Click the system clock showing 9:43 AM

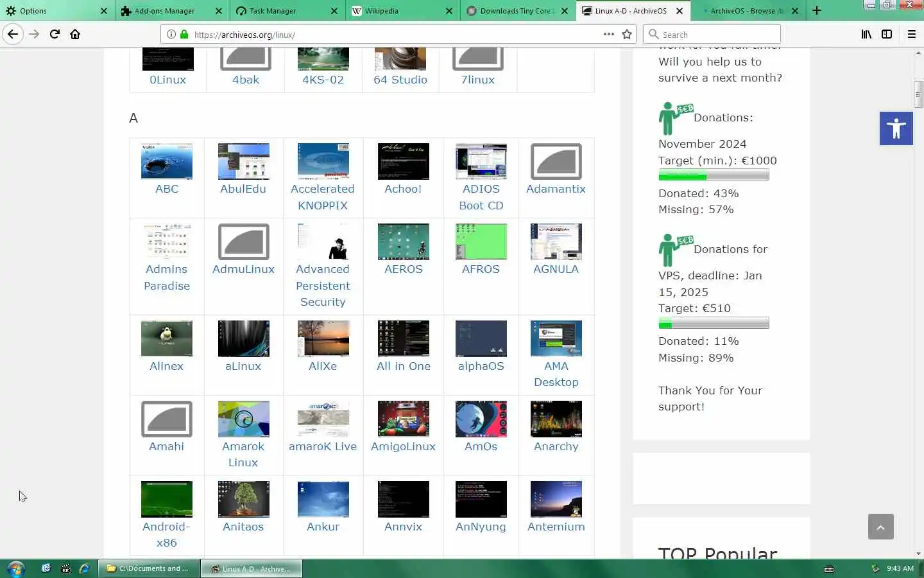[900, 568]
